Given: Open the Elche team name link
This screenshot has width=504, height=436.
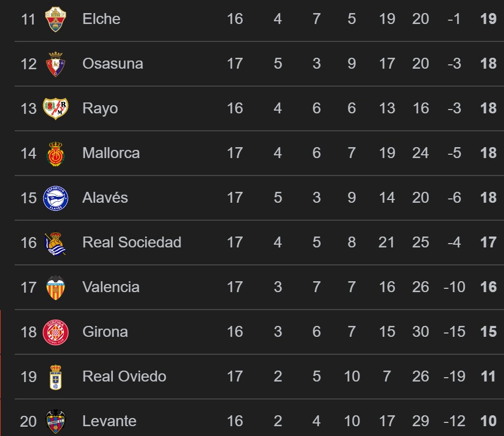Looking at the screenshot, I should pyautogui.click(x=101, y=19).
